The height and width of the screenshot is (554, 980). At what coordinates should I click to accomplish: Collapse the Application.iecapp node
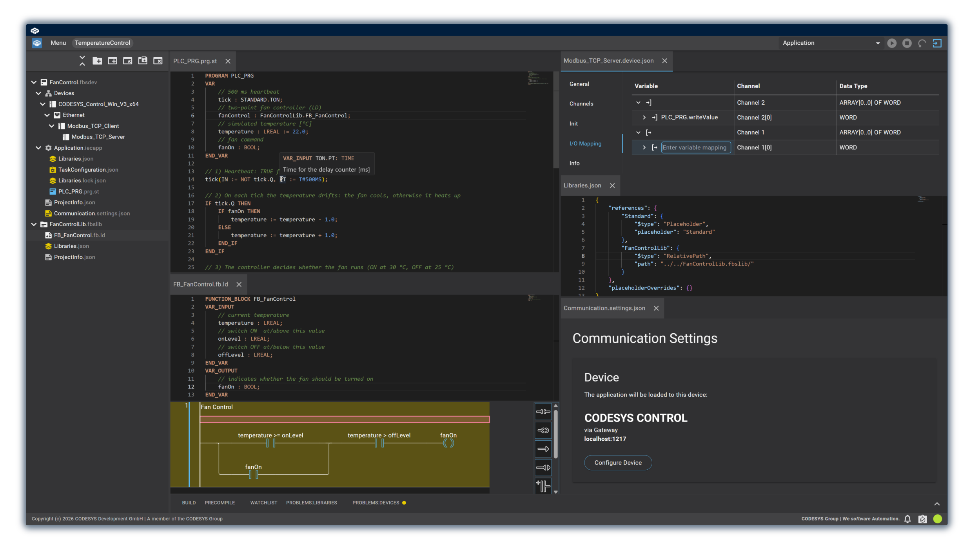pos(38,148)
